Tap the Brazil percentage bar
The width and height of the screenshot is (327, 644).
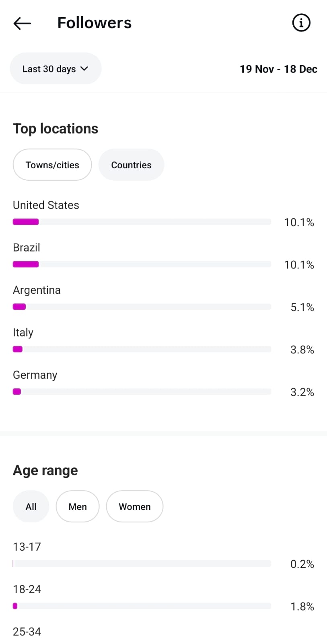click(142, 264)
